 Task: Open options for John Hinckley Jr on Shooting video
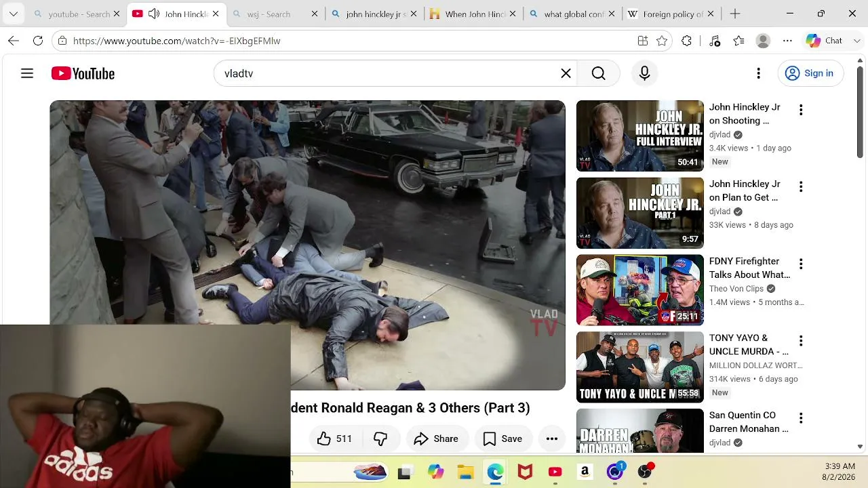coord(801,110)
